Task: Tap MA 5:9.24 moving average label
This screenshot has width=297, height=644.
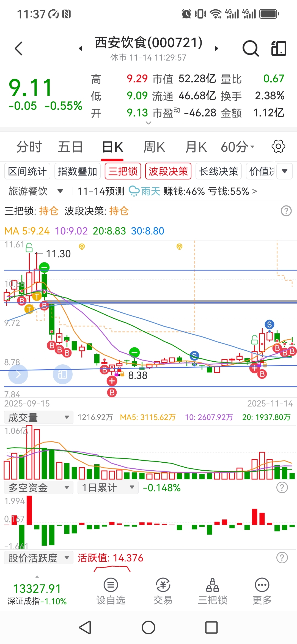Action: 27,231
